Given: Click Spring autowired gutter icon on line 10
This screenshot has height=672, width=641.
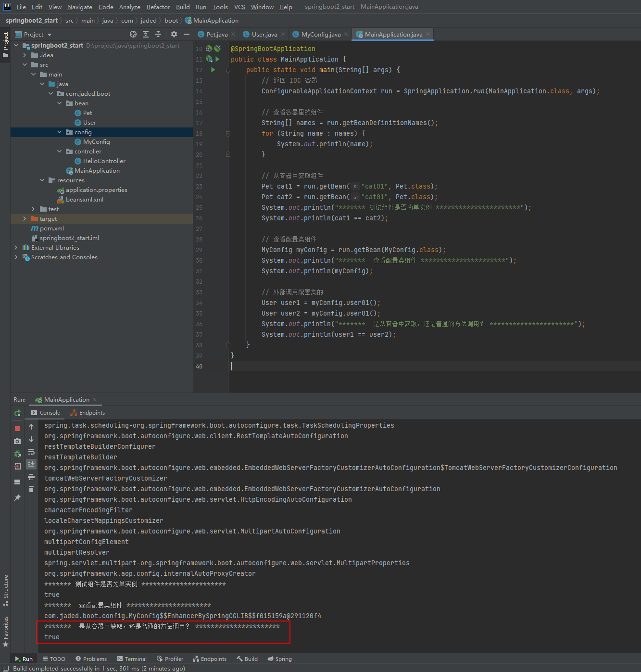Looking at the screenshot, I should point(217,49).
